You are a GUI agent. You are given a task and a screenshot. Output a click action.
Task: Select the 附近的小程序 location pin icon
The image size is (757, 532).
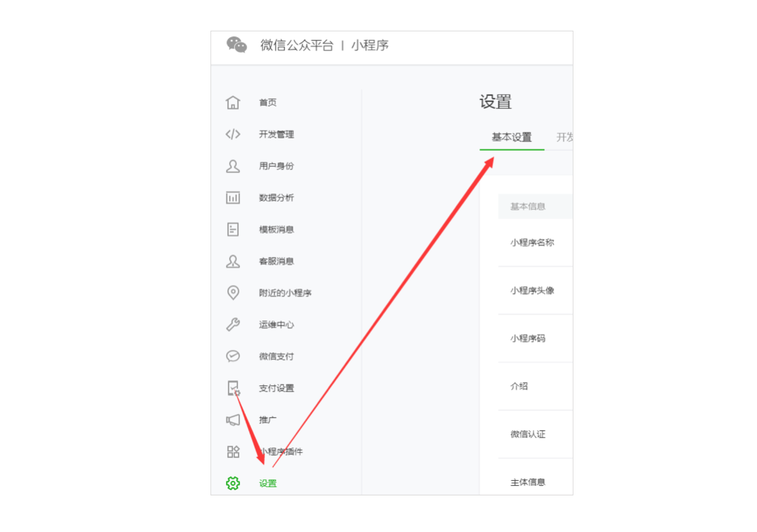[x=233, y=293]
